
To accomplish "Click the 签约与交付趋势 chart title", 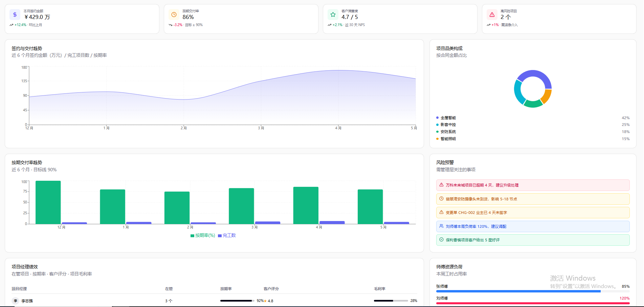I will [27, 48].
